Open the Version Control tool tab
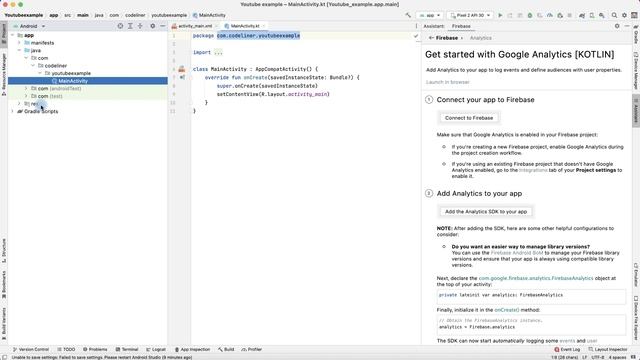The width and height of the screenshot is (640, 360). point(31,349)
